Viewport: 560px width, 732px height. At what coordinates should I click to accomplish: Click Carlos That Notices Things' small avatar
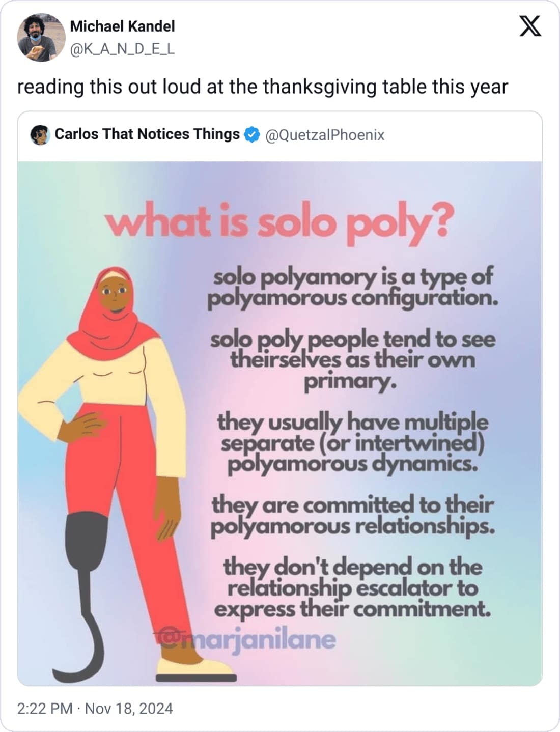point(40,135)
